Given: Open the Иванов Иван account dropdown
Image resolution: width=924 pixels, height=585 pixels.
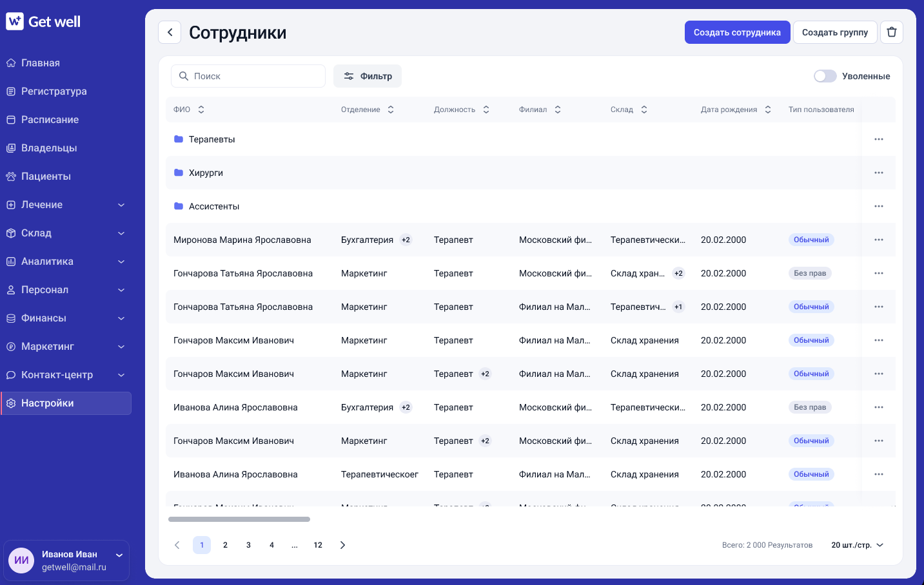Looking at the screenshot, I should (x=119, y=555).
